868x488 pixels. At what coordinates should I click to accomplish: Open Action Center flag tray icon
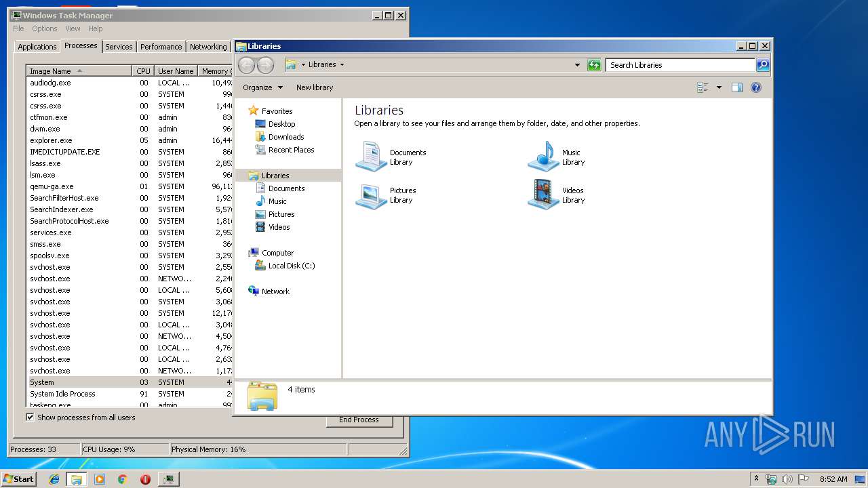coord(804,479)
